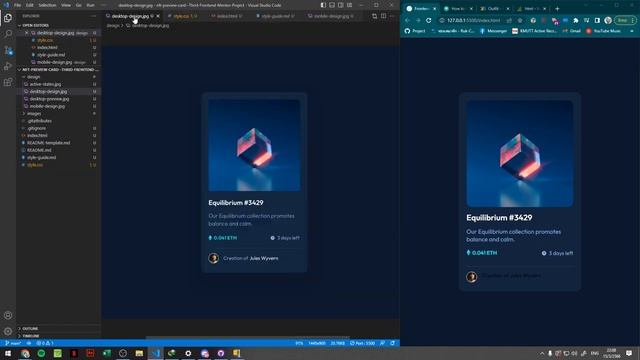640x360 pixels.
Task: Open the editor more actions ellipsis
Action: pyautogui.click(x=392, y=16)
